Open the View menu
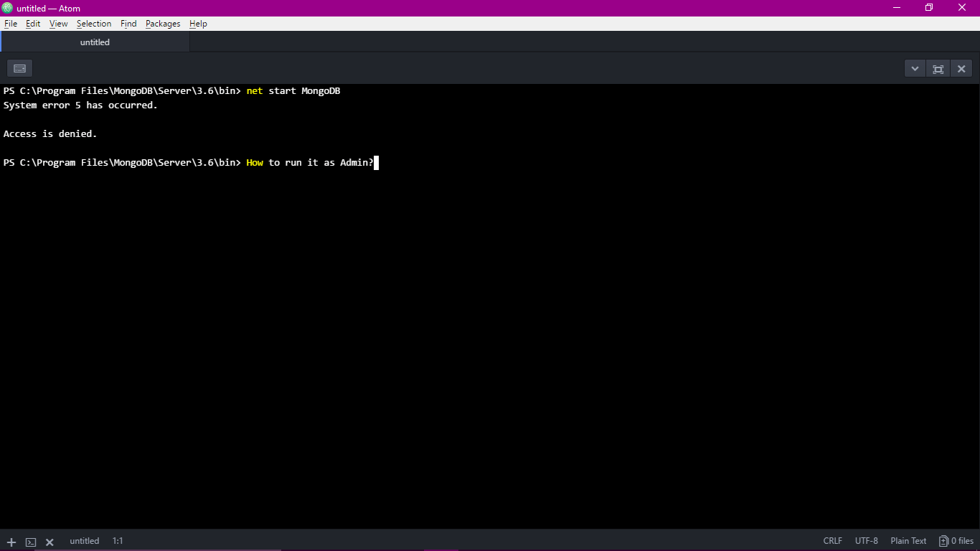 pos(59,24)
